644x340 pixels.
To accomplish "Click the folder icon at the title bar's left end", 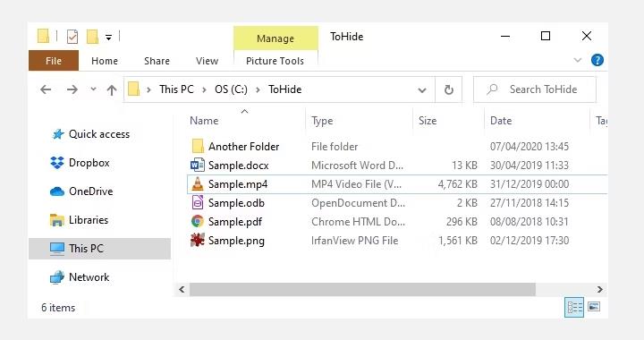I will pyautogui.click(x=43, y=36).
